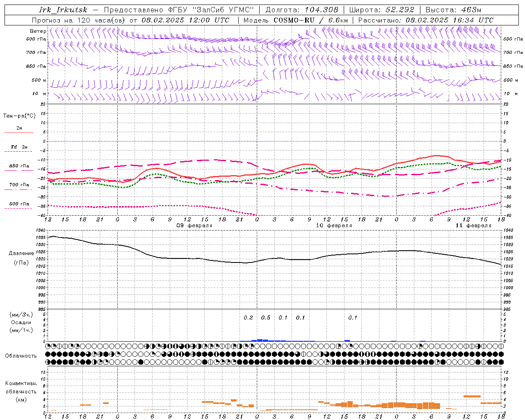Click the (км) units label
This screenshot has width=525, height=420.
(x=21, y=399)
